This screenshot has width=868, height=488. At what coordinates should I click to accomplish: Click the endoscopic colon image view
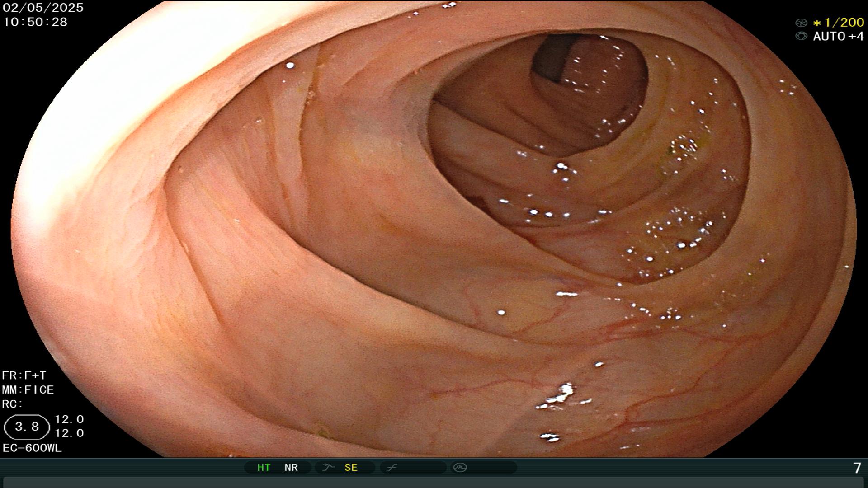pyautogui.click(x=434, y=229)
